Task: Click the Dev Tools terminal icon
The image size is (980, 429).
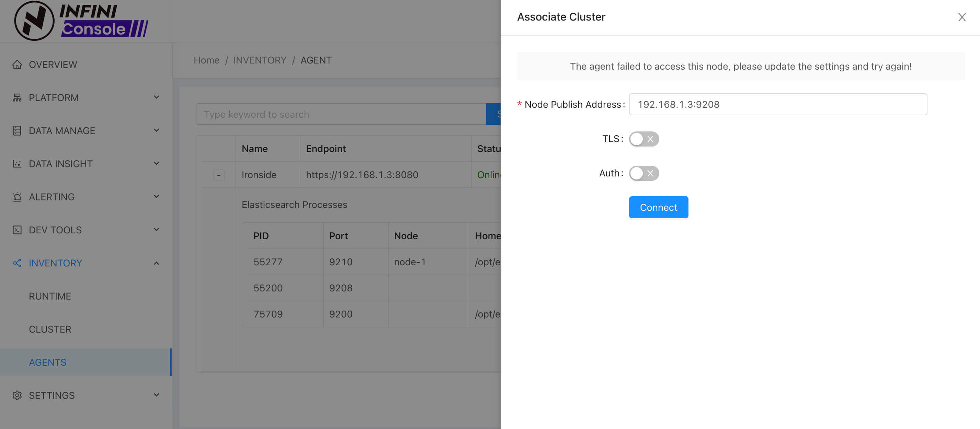Action: [17, 230]
